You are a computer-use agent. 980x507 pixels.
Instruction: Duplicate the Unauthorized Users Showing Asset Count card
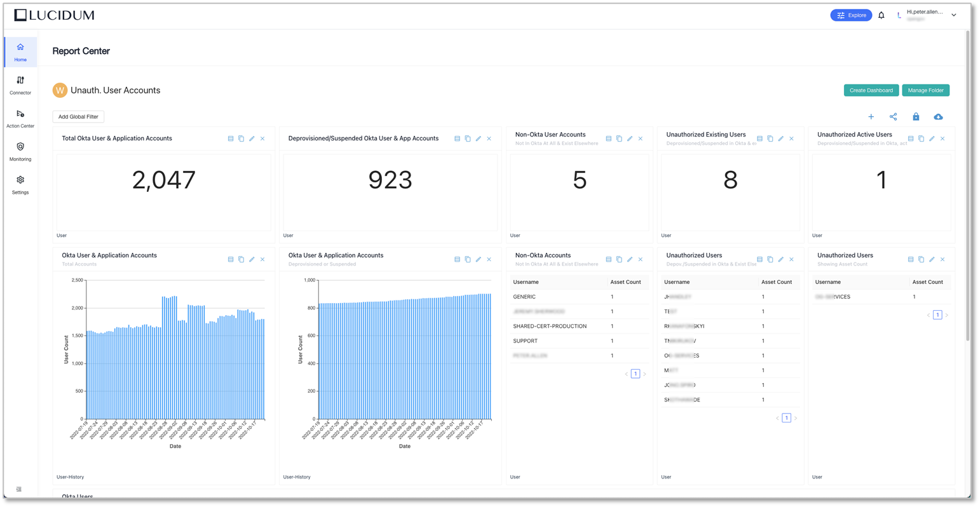[921, 259]
